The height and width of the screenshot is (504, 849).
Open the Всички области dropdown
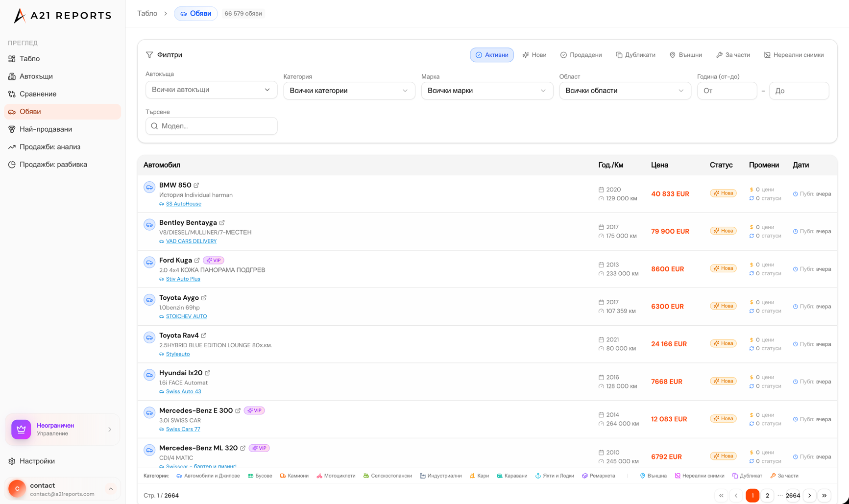pos(625,91)
